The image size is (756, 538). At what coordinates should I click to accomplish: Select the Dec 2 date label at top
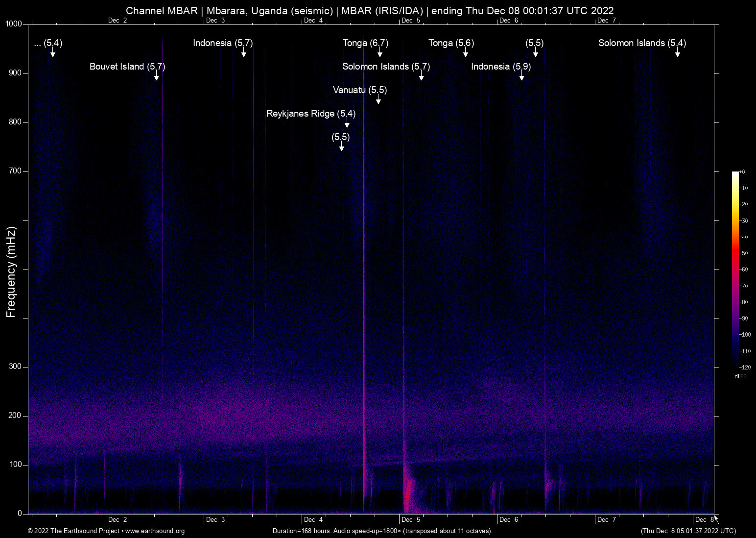point(118,21)
